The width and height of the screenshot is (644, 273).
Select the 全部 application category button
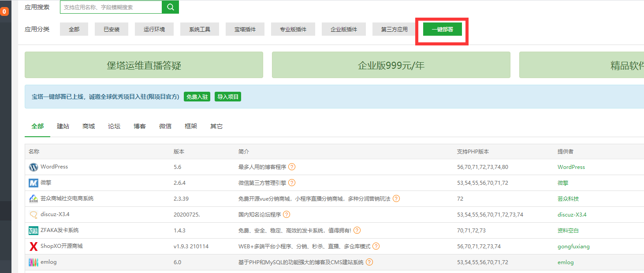click(x=74, y=30)
